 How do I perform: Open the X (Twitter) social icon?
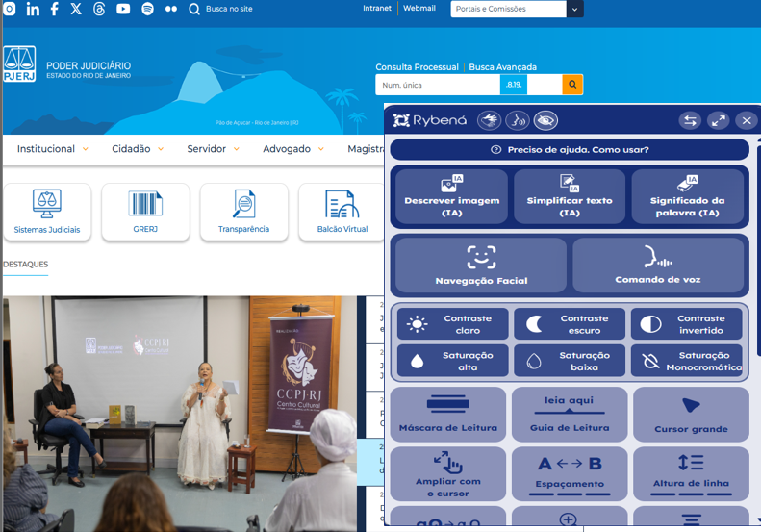click(x=76, y=9)
